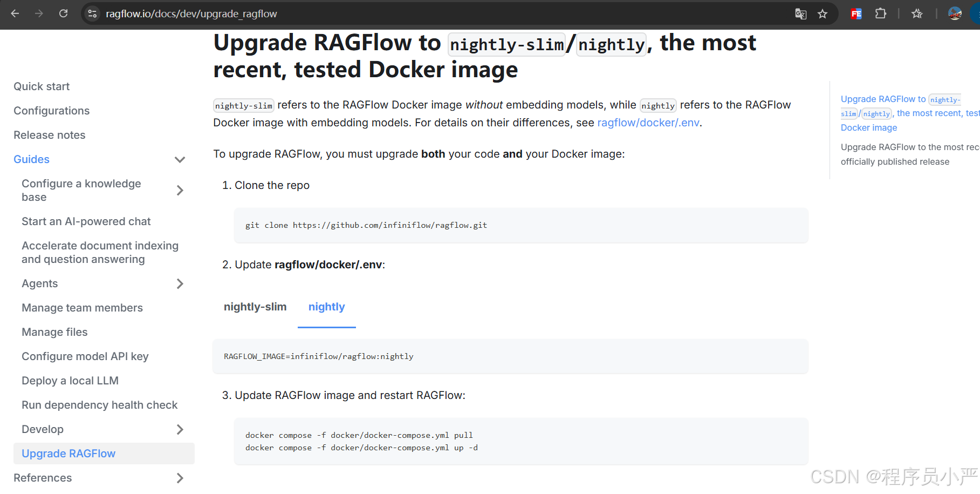Expand Configure a knowledge base submenu
This screenshot has height=494, width=980.
(180, 190)
